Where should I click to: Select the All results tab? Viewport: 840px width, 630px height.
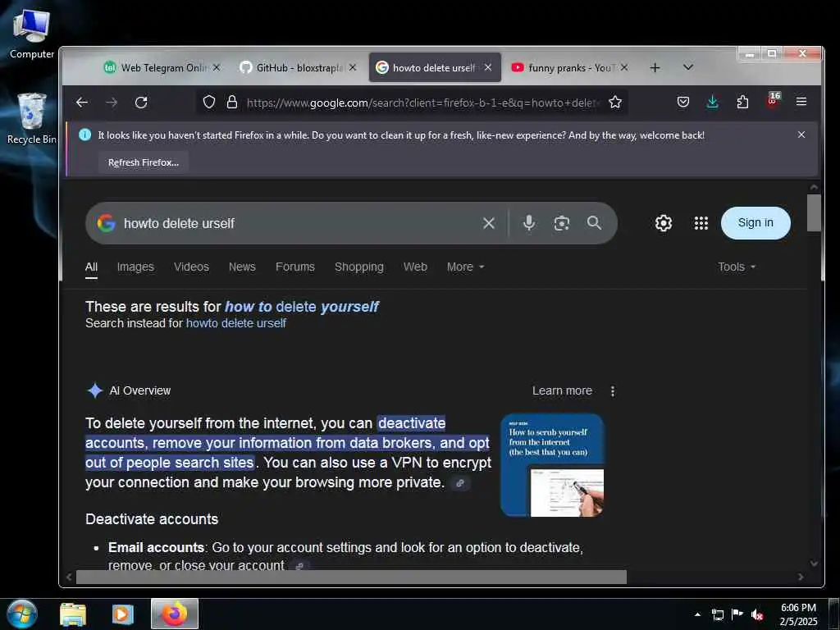92,267
